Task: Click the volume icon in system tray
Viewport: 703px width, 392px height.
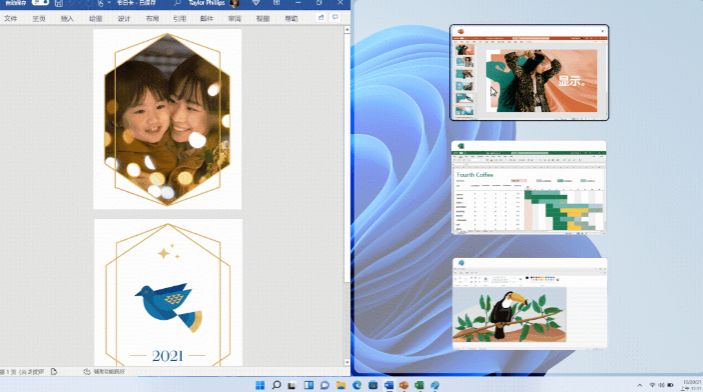Action: coord(661,385)
